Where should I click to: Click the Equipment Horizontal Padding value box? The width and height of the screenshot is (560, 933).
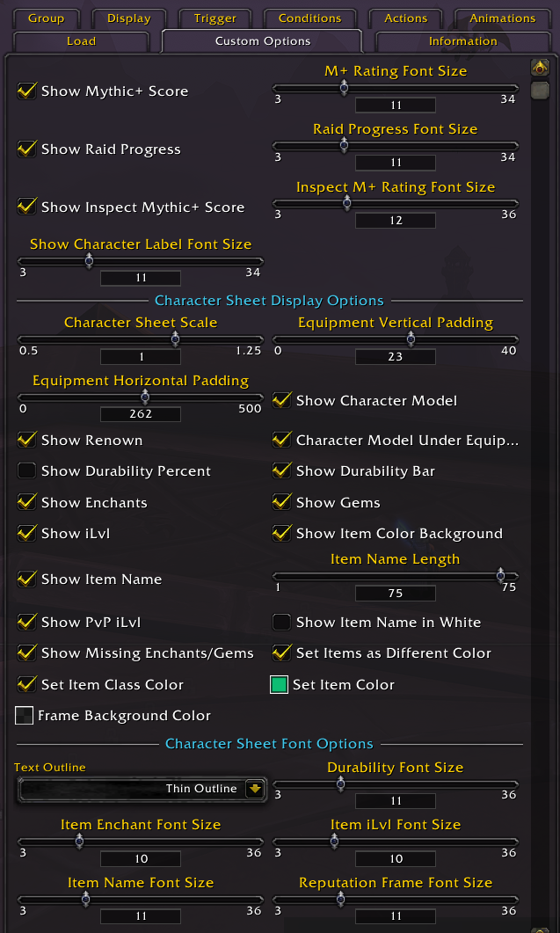click(141, 414)
